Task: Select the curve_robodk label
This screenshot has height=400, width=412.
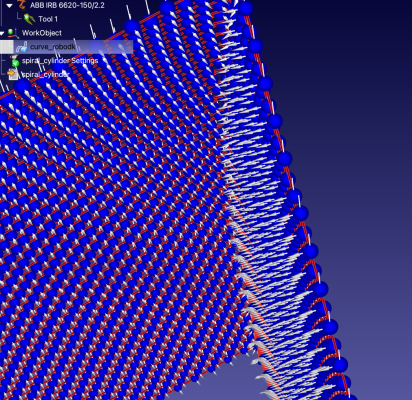Action: 53,47
